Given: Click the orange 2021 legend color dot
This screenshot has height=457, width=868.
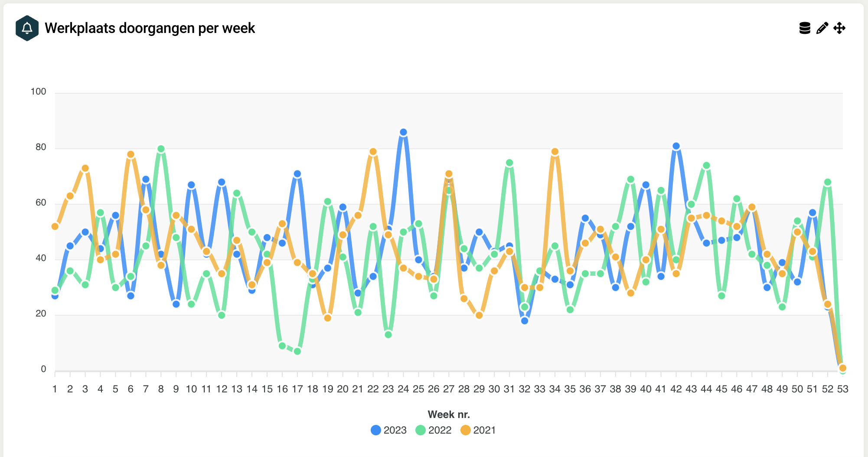Looking at the screenshot, I should click(465, 430).
